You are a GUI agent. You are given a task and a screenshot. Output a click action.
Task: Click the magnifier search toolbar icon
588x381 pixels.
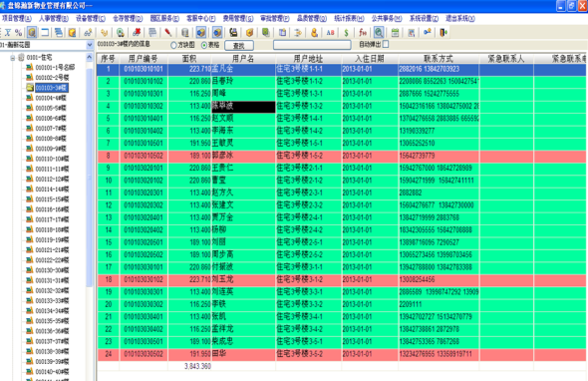(x=379, y=33)
